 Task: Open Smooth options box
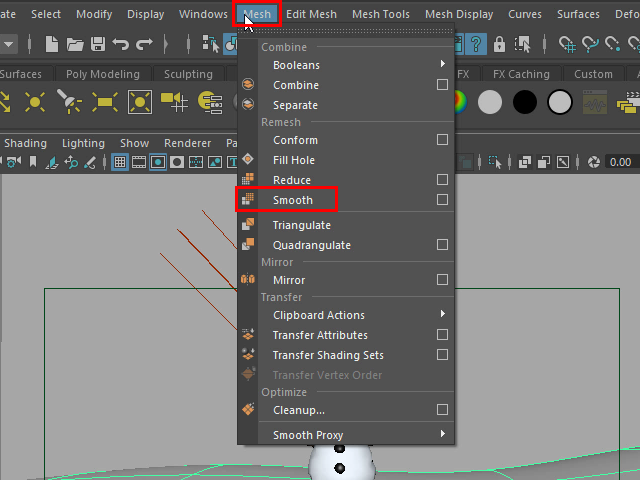tap(442, 200)
